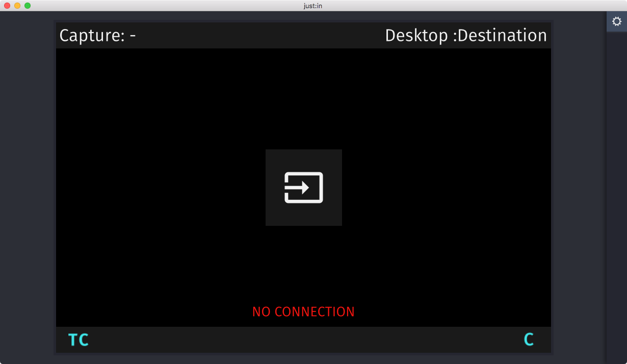Click the input source arrow icon
The height and width of the screenshot is (364, 627).
coord(304,188)
